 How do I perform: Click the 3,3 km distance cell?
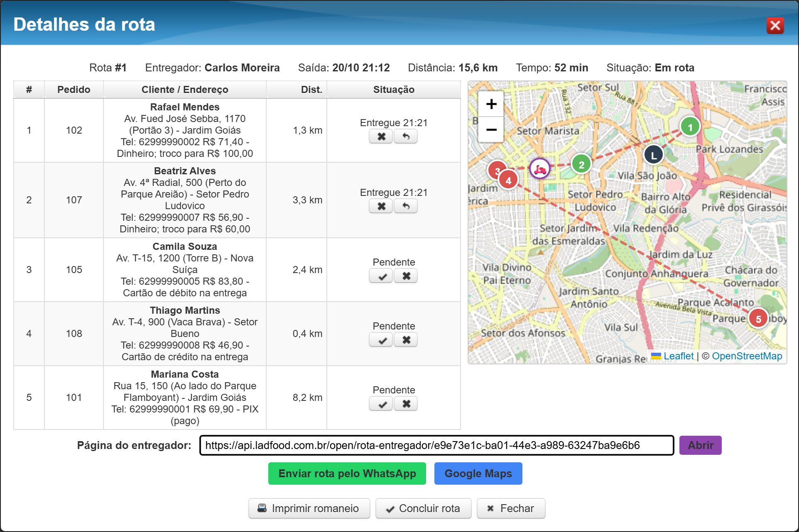tap(297, 200)
